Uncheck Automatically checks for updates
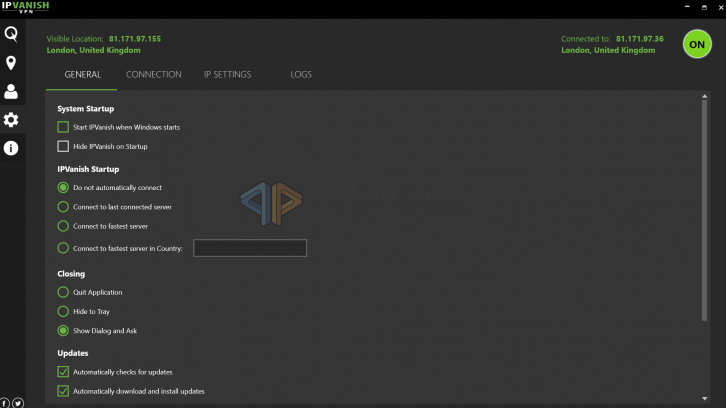Screen dimensions: 726x408 pos(64,372)
